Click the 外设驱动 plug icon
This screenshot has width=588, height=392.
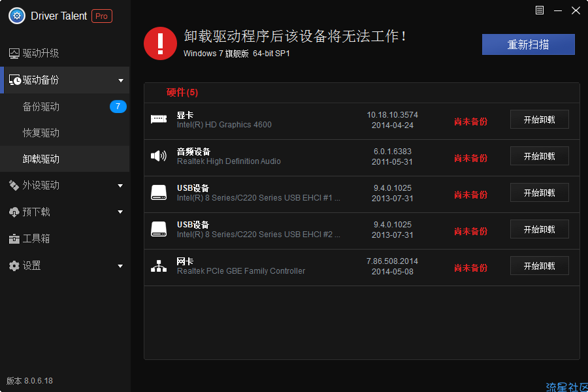tap(14, 186)
